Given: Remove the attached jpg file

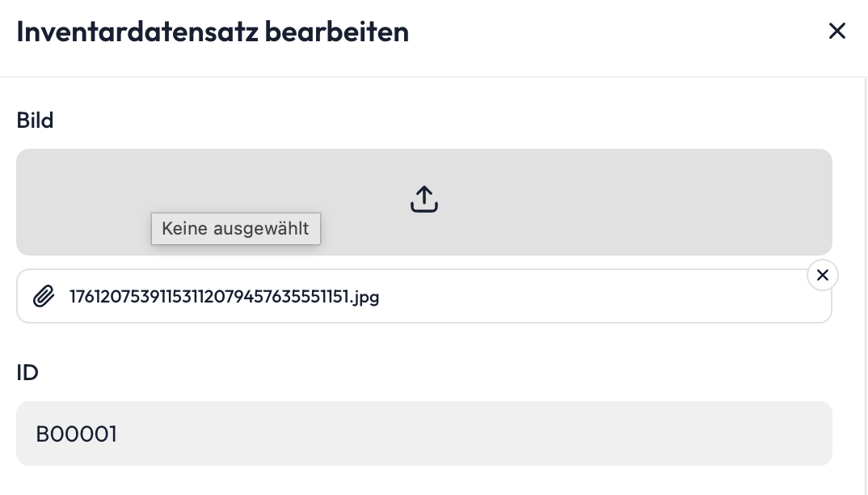Looking at the screenshot, I should tap(822, 276).
